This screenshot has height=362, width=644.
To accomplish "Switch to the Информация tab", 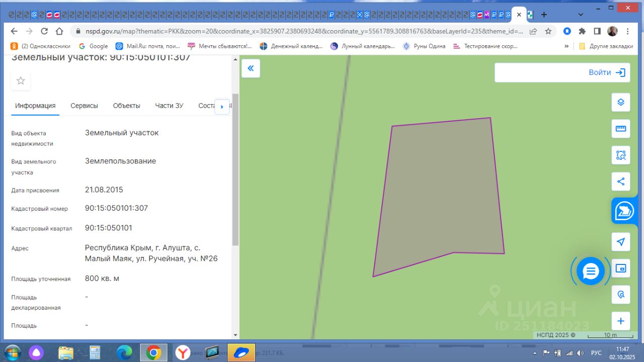I will pos(35,106).
